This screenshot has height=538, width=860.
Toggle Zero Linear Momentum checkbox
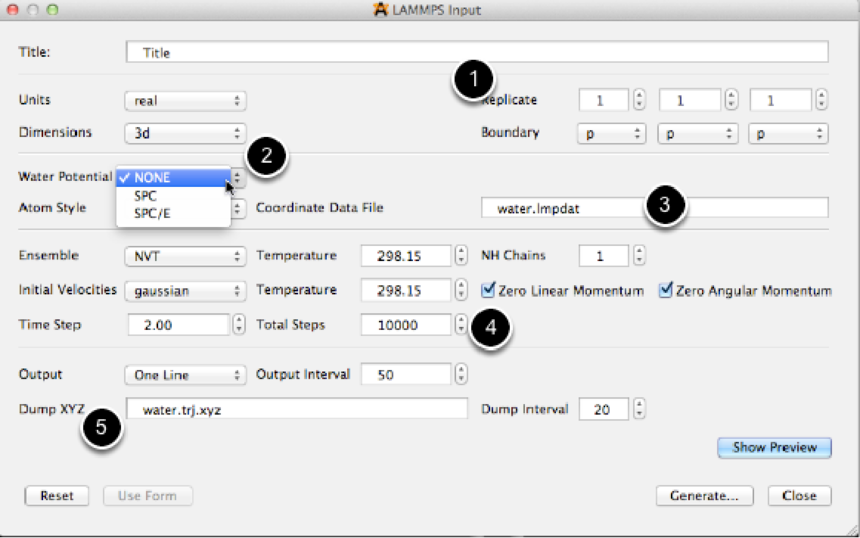pyautogui.click(x=488, y=291)
